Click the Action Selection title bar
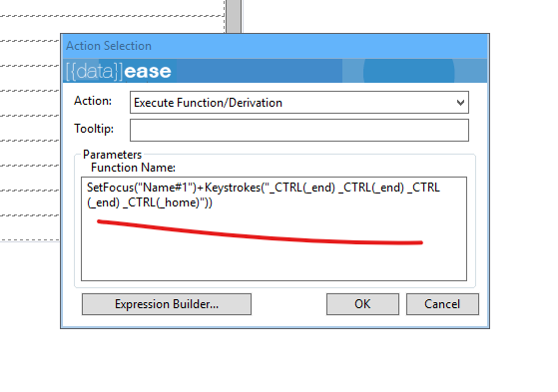Screen dimensions: 558x392 click(275, 46)
